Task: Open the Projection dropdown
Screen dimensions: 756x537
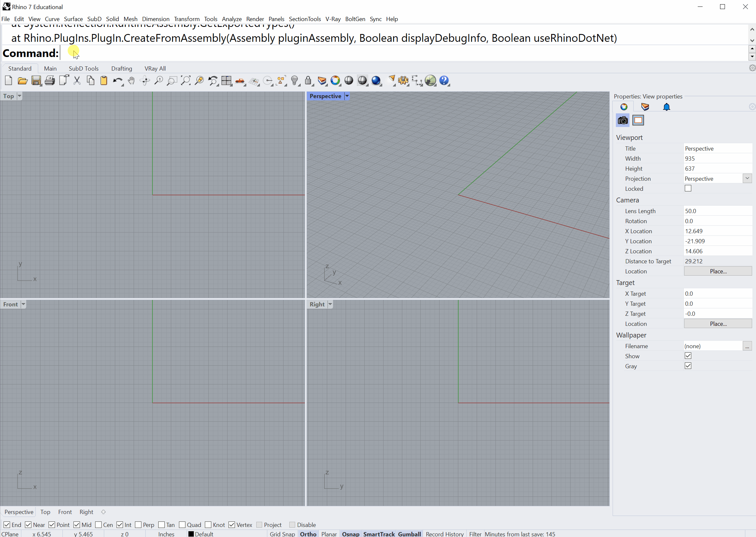Action: point(747,178)
